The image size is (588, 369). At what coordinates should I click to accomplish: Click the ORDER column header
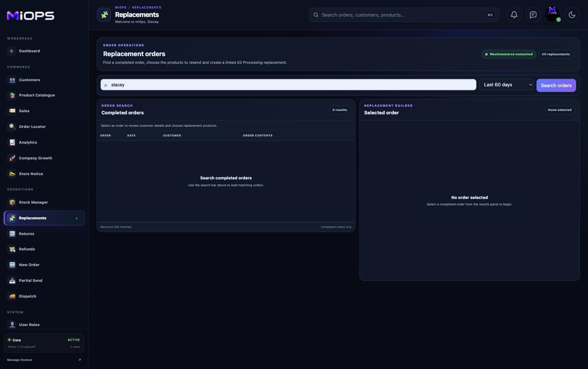105,136
